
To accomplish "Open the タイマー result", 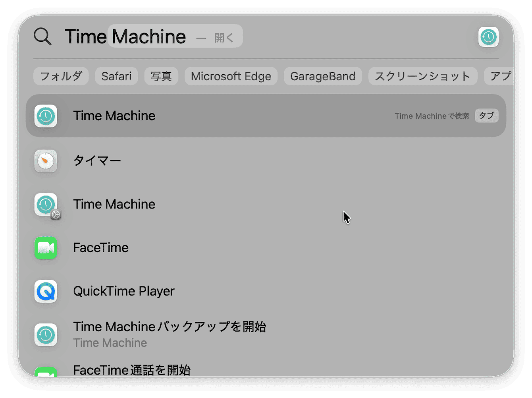I will [266, 161].
